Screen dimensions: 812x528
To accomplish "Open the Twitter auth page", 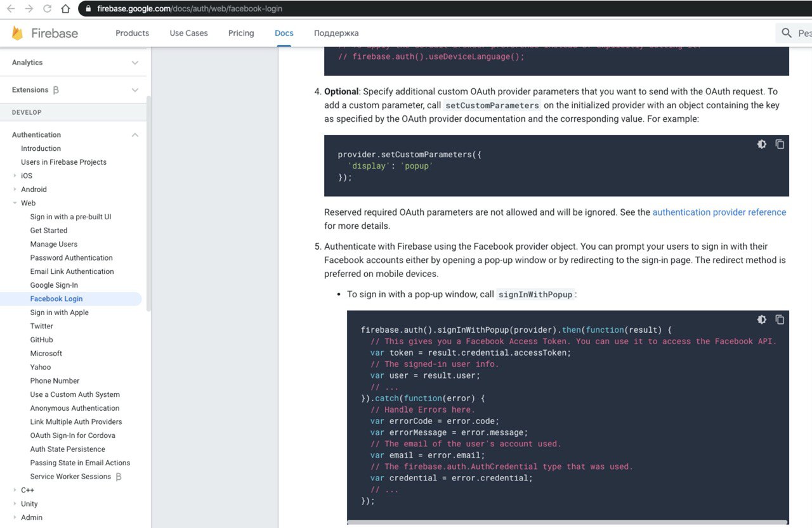I will [42, 326].
